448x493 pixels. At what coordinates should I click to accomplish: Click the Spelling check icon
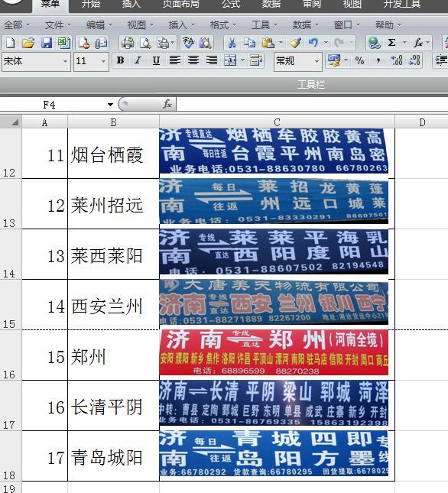coord(188,43)
